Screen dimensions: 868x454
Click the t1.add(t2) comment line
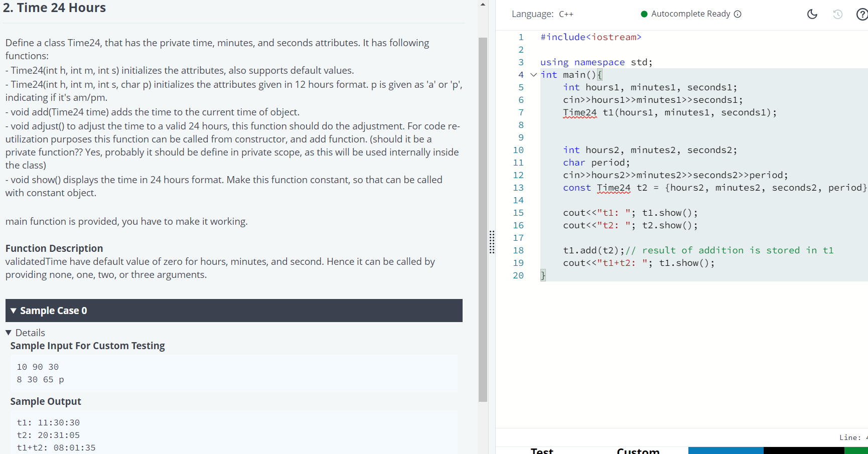point(698,250)
